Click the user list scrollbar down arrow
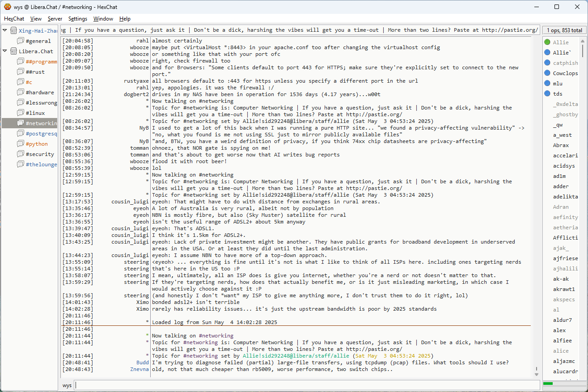Screen dimensions: 588x392 (582, 374)
